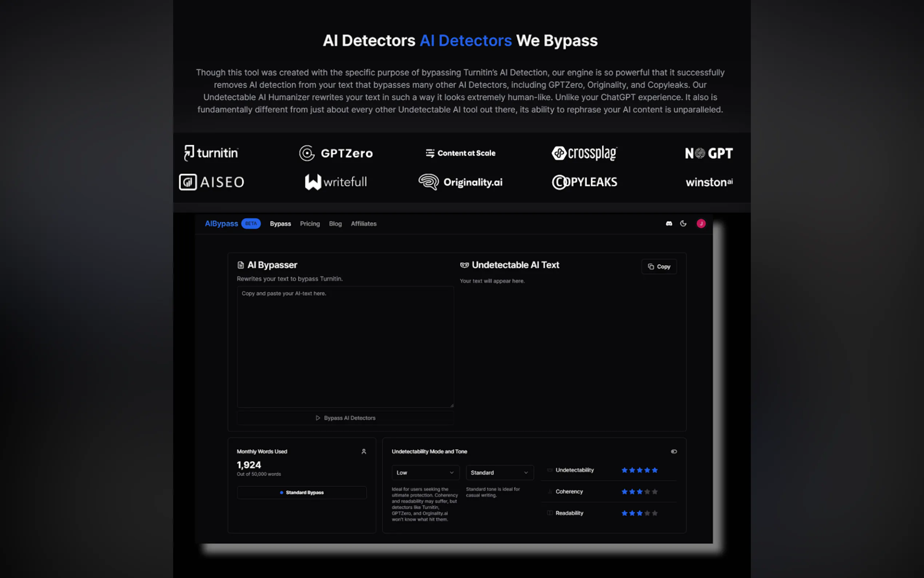Open the pink user avatar menu
Screen dimensions: 924x578
tap(701, 223)
